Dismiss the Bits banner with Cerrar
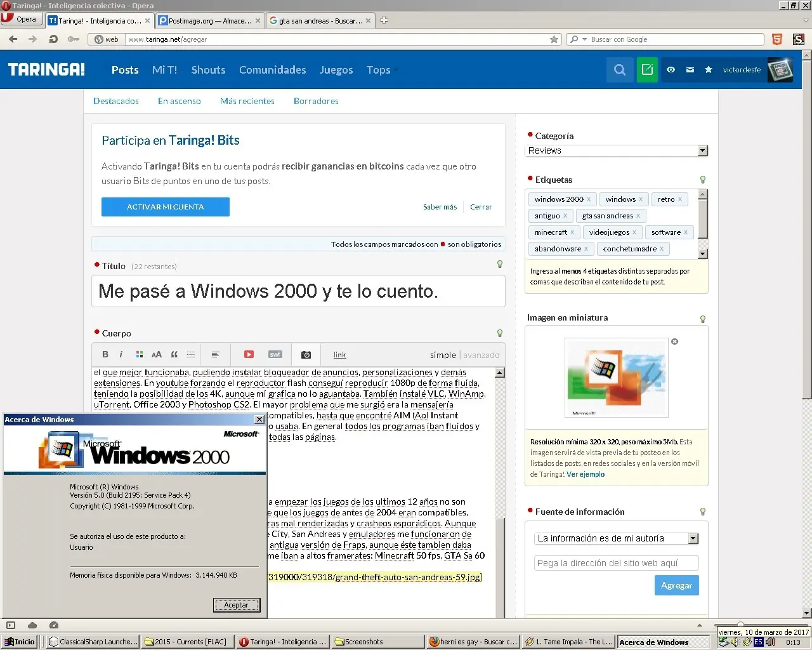812x650 pixels. click(x=481, y=207)
